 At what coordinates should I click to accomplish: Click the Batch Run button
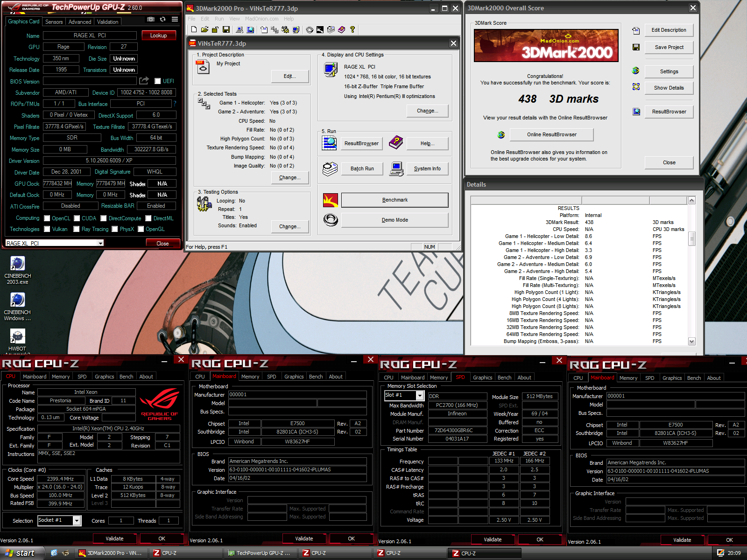click(362, 168)
